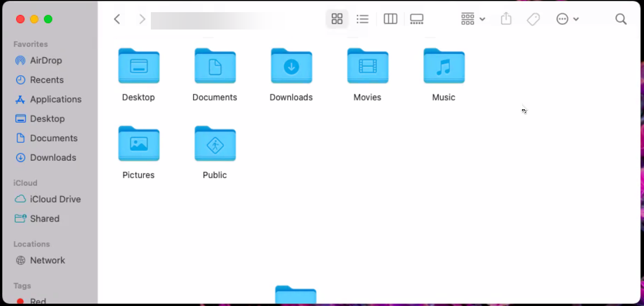Viewport: 644px width, 306px height.
Task: Switch to icon grid view
Action: (x=337, y=19)
